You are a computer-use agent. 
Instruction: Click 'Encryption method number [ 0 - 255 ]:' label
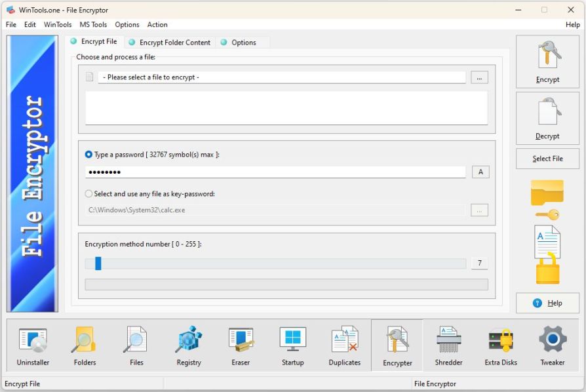143,244
